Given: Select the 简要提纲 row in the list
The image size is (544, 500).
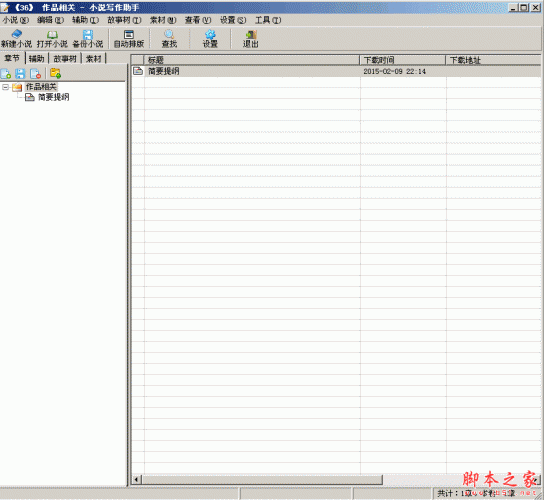Looking at the screenshot, I should [336, 71].
